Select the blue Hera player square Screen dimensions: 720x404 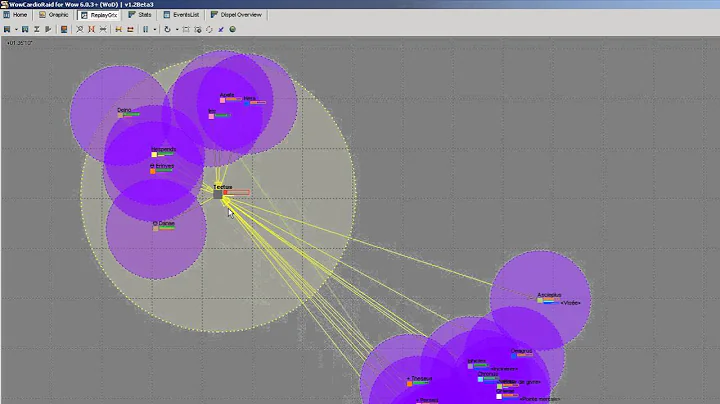(247, 103)
